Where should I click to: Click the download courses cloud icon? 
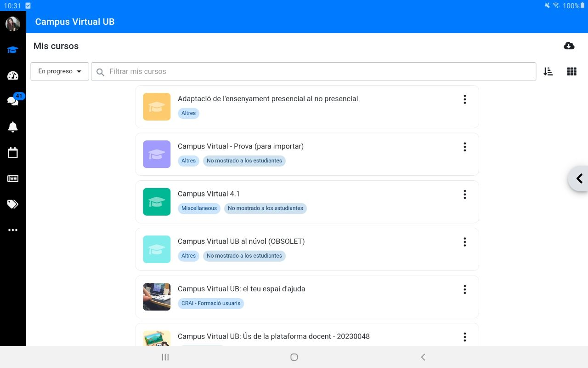[569, 46]
